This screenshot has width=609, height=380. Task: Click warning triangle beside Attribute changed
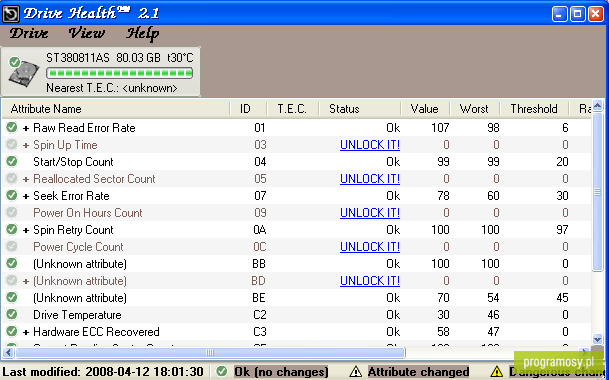tap(355, 372)
